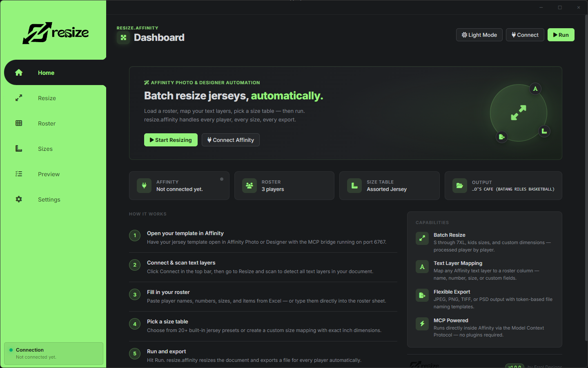
Task: Toggle Light Mode theme
Action: tap(479, 35)
